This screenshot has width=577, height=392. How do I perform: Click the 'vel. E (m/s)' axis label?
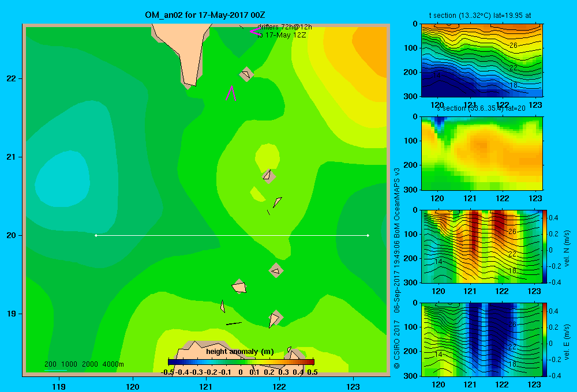click(567, 342)
